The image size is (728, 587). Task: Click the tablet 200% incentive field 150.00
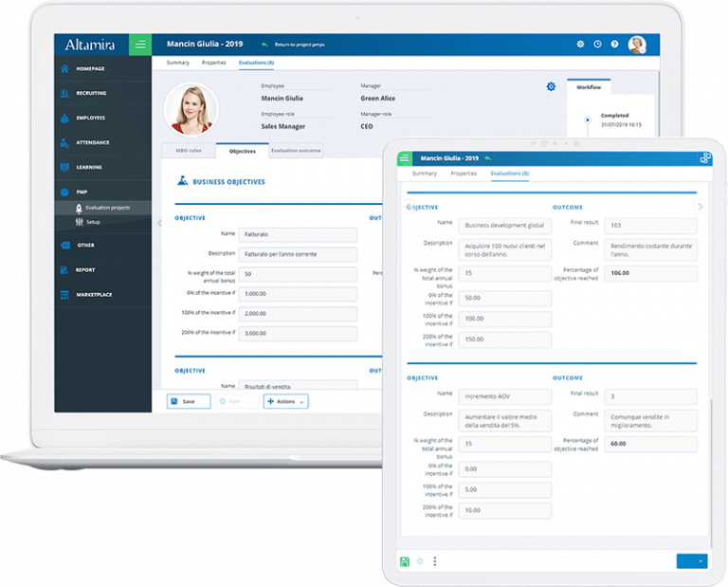tap(505, 339)
